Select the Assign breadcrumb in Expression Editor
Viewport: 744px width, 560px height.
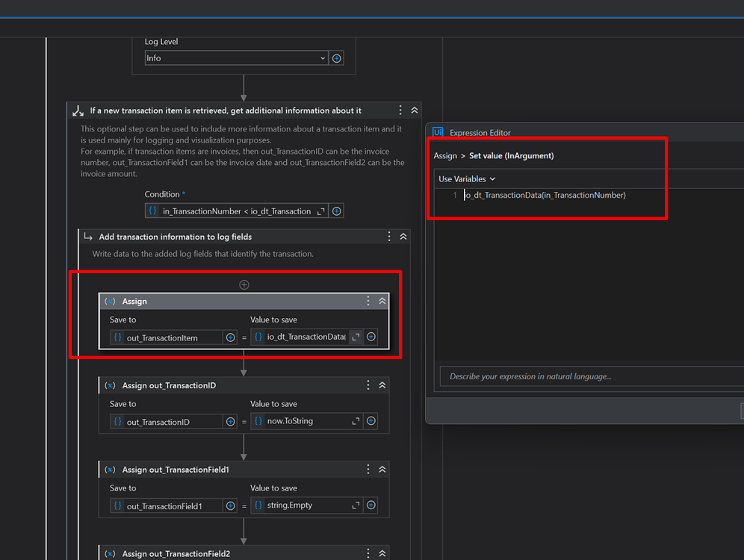click(x=445, y=155)
